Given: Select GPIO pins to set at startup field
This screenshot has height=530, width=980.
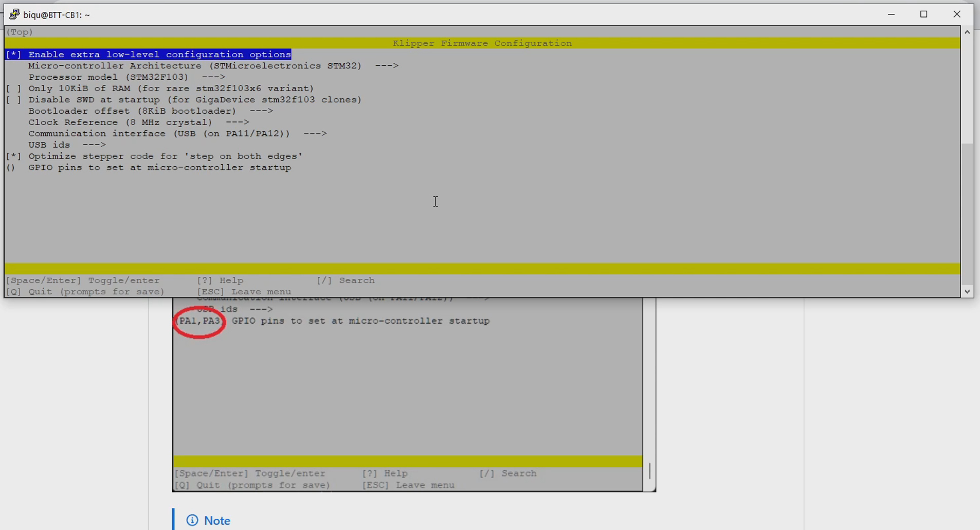Looking at the screenshot, I should (x=159, y=168).
